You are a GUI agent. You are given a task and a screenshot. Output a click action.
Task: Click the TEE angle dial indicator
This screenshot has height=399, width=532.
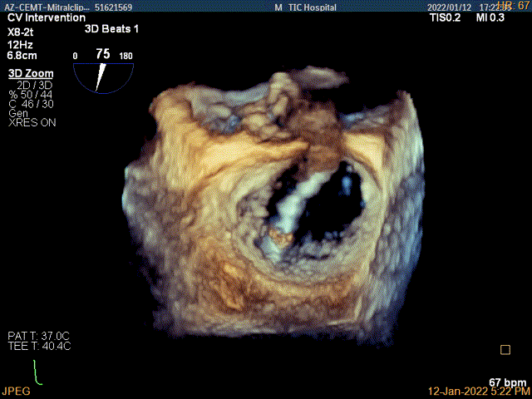click(x=103, y=76)
